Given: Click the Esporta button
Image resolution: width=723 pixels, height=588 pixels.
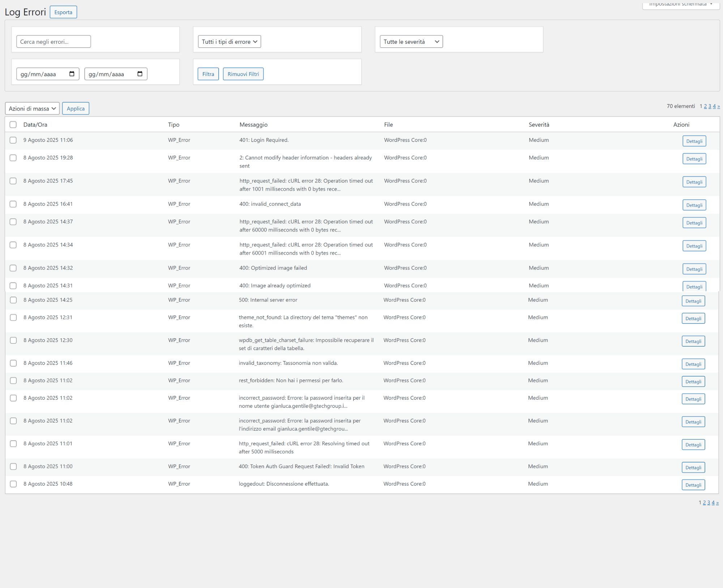Looking at the screenshot, I should pyautogui.click(x=63, y=12).
